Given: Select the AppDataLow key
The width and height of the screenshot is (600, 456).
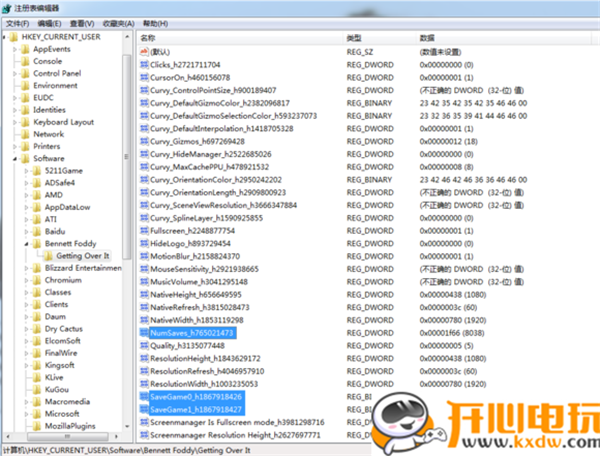Looking at the screenshot, I should [67, 207].
